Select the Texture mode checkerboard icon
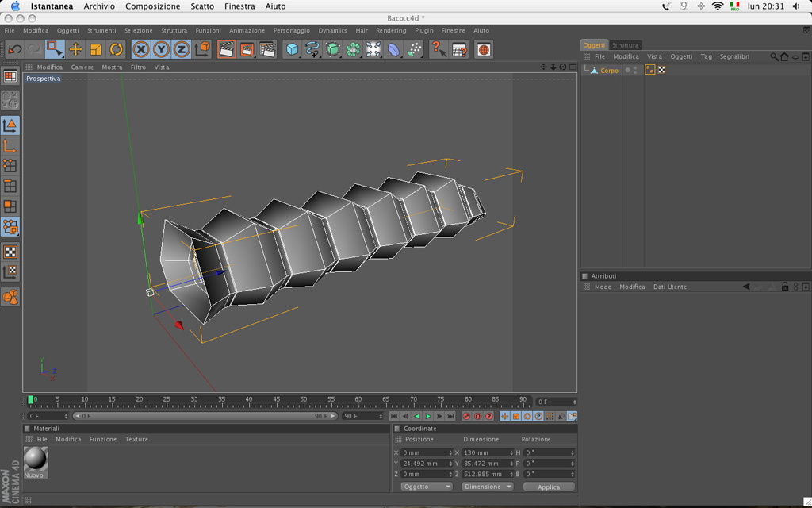Viewport: 812px width, 508px height. 10,252
